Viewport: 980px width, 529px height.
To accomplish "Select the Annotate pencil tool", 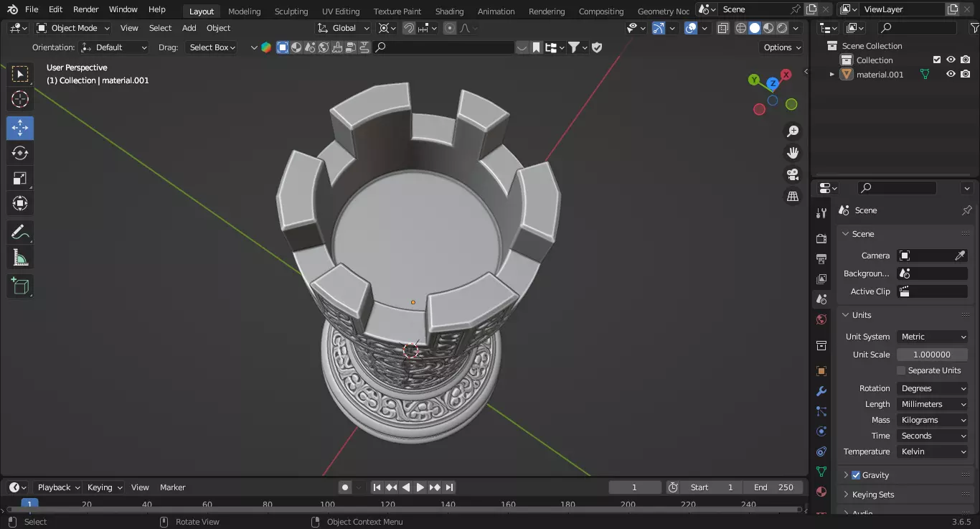I will click(20, 232).
